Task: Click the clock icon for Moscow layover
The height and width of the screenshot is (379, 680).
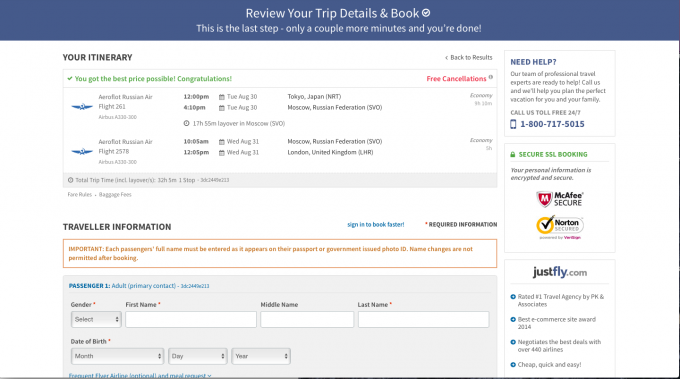Action: pyautogui.click(x=186, y=124)
